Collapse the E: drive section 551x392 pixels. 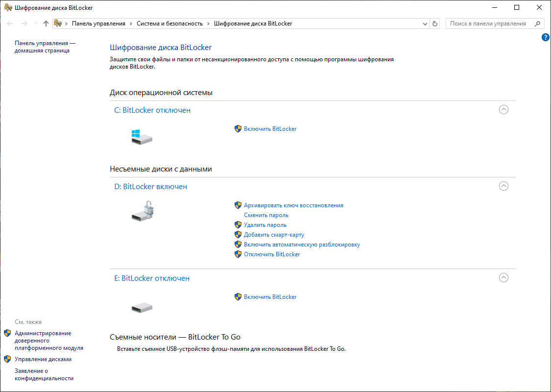[503, 278]
